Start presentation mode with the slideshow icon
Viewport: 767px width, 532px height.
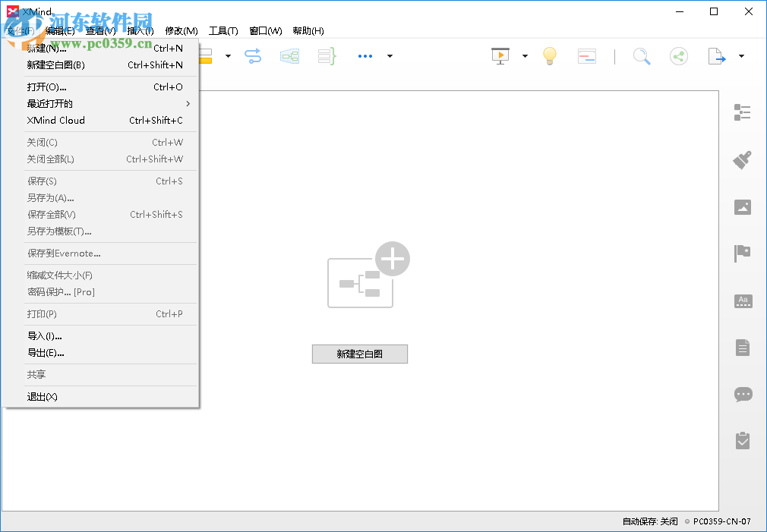[500, 55]
